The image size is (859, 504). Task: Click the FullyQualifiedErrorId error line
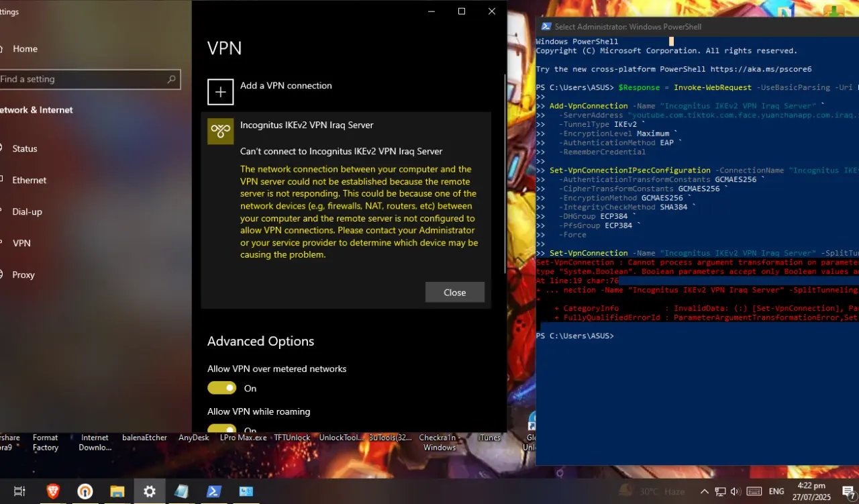[x=707, y=317]
